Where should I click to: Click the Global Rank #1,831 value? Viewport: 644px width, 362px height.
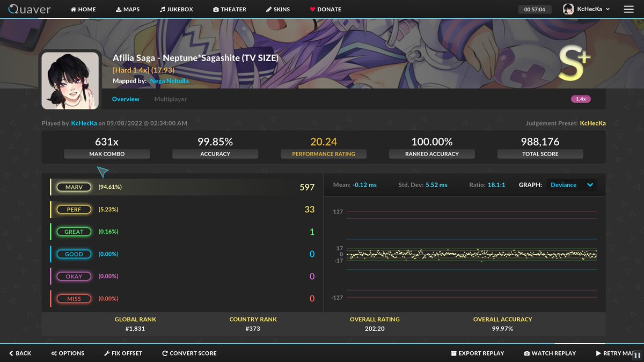pyautogui.click(x=135, y=329)
